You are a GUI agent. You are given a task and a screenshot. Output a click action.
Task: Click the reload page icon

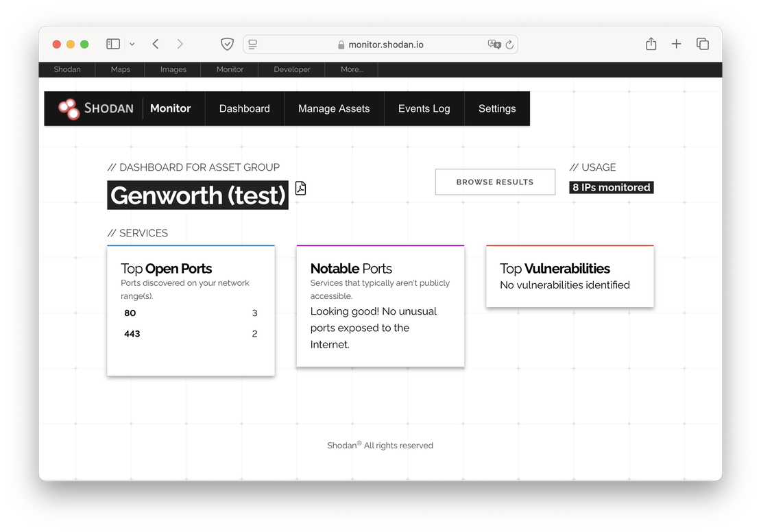tap(509, 44)
